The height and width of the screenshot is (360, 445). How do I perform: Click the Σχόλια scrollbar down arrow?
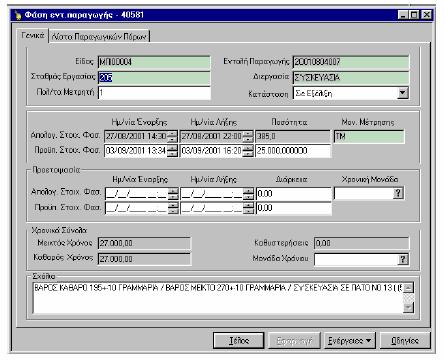click(408, 307)
